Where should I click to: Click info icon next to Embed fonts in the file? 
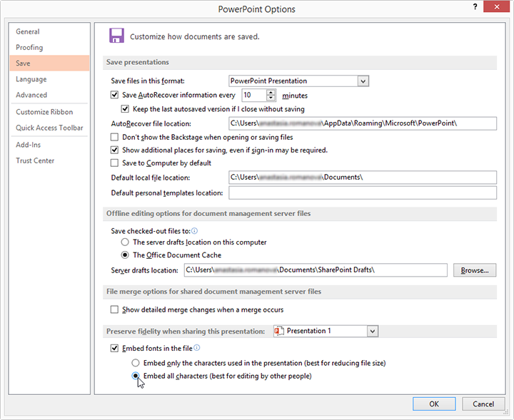[x=196, y=348]
